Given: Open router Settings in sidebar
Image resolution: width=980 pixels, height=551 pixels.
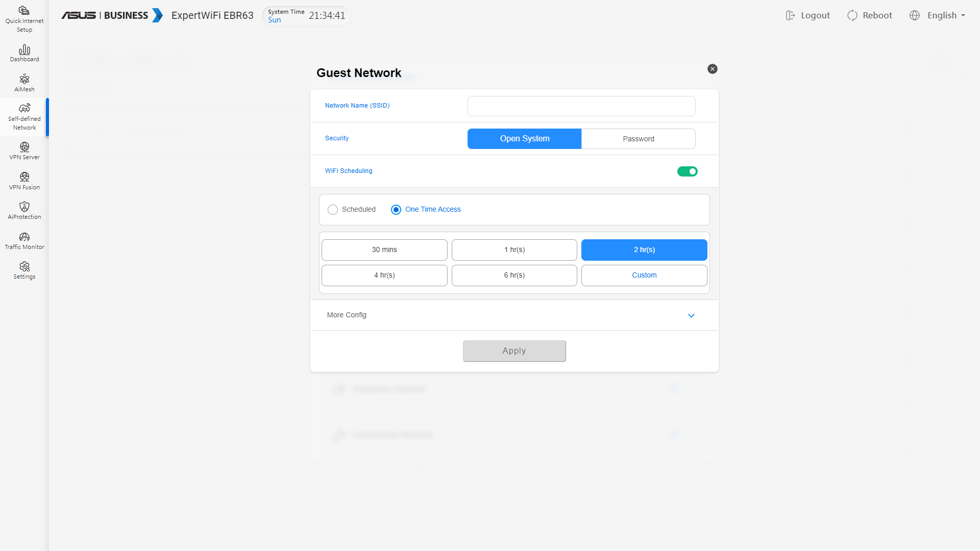Looking at the screenshot, I should pos(24,270).
